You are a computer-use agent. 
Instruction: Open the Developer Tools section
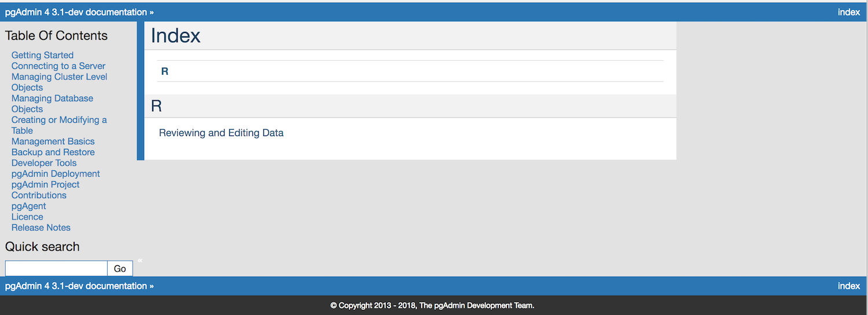pos(44,163)
